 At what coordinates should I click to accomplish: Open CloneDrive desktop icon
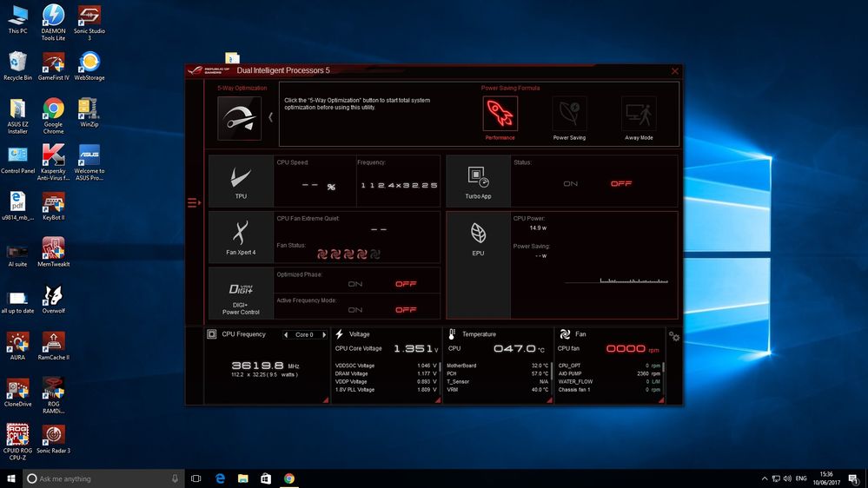[x=17, y=392]
